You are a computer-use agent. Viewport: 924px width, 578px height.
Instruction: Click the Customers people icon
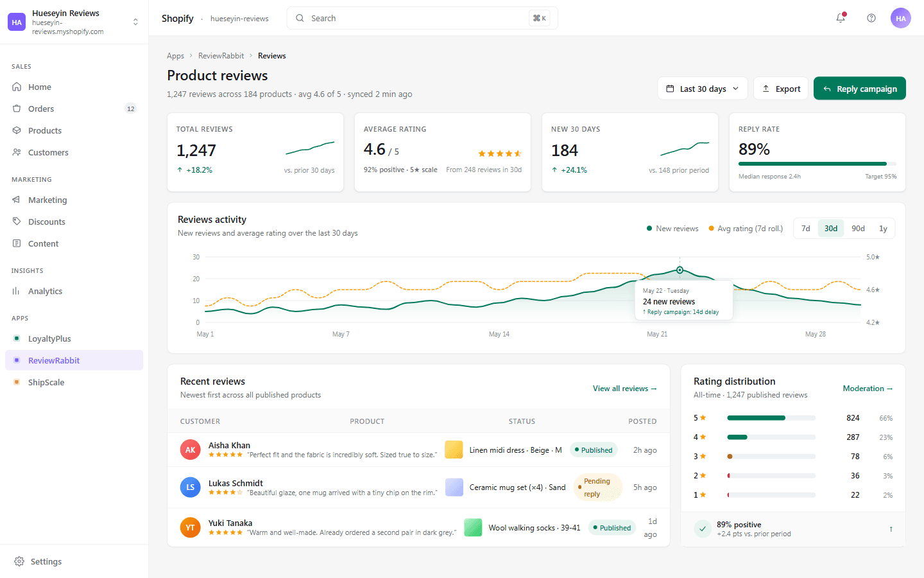(x=17, y=152)
